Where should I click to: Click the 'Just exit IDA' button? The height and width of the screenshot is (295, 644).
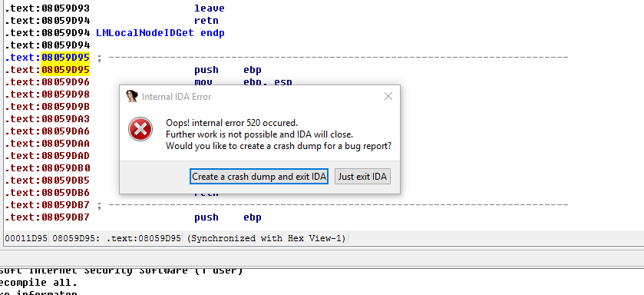[362, 176]
